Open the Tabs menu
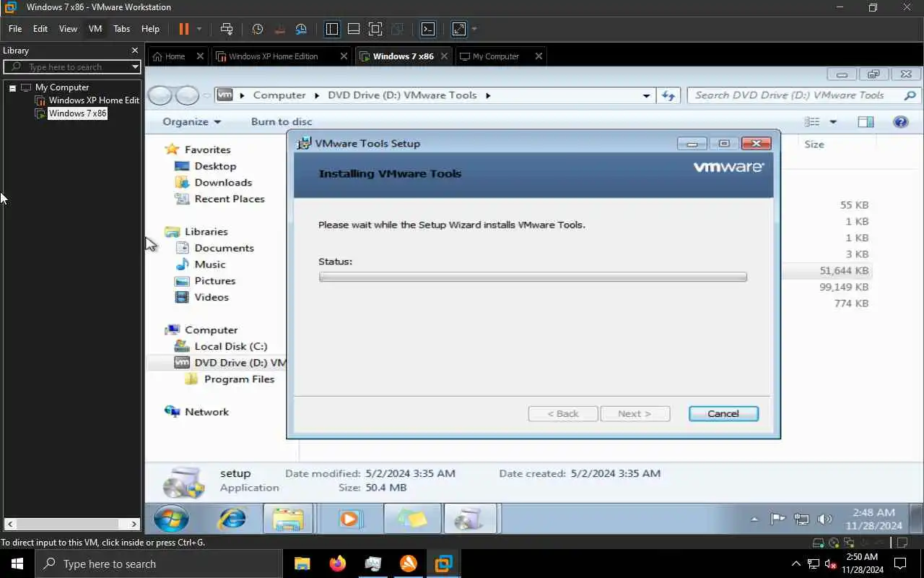This screenshot has width=924, height=578. coord(122,29)
